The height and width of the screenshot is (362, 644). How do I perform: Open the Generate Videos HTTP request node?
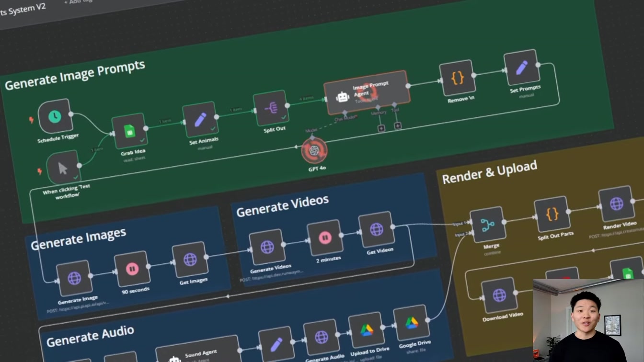267,247
